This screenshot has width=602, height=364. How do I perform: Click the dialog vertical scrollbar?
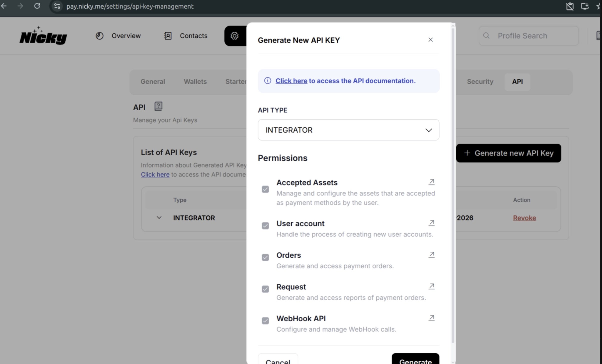(x=453, y=186)
